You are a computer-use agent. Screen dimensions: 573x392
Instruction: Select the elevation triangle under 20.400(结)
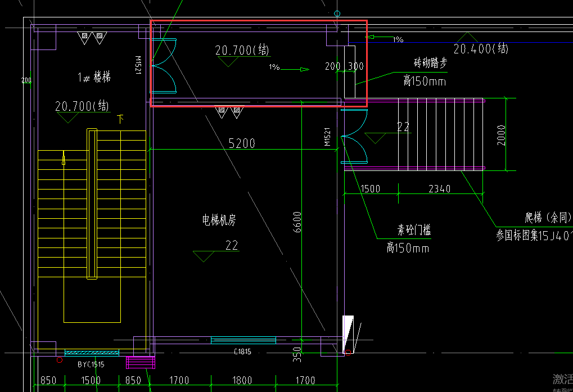coord(467,37)
